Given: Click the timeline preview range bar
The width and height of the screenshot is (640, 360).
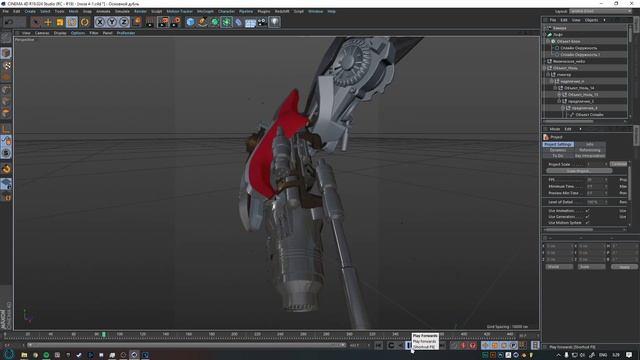Looking at the screenshot, I should 187,345.
